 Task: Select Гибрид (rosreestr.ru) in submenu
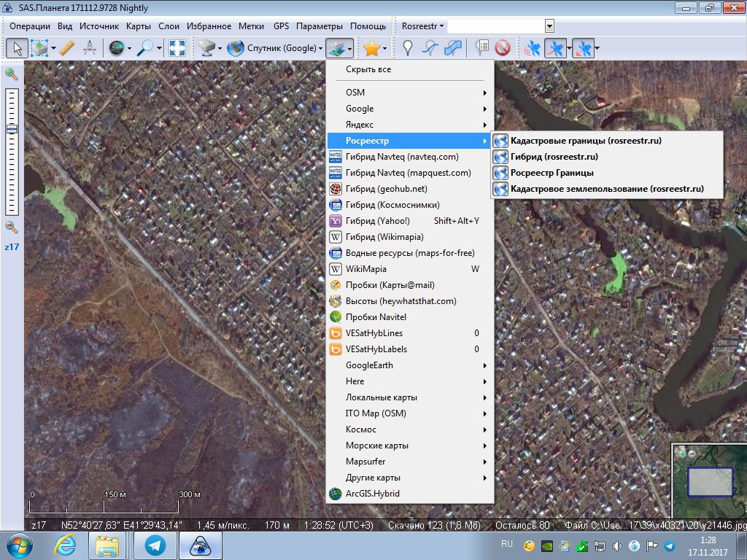[607, 157]
